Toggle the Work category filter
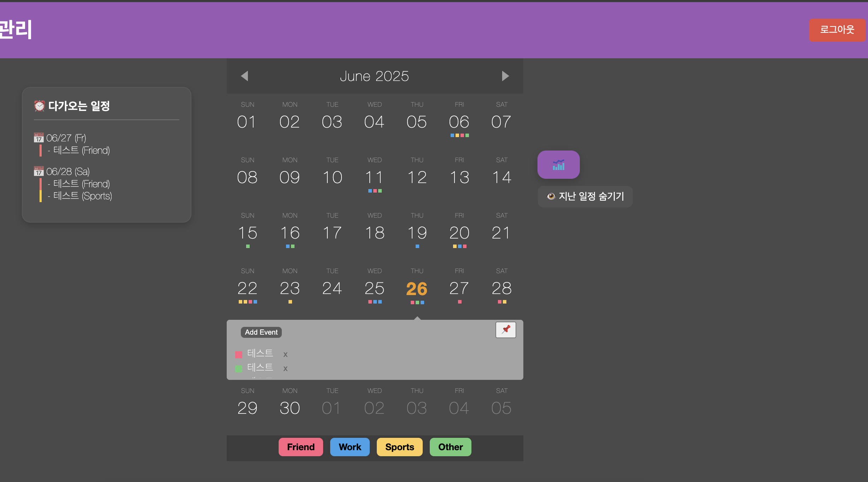This screenshot has height=482, width=868. pyautogui.click(x=350, y=447)
